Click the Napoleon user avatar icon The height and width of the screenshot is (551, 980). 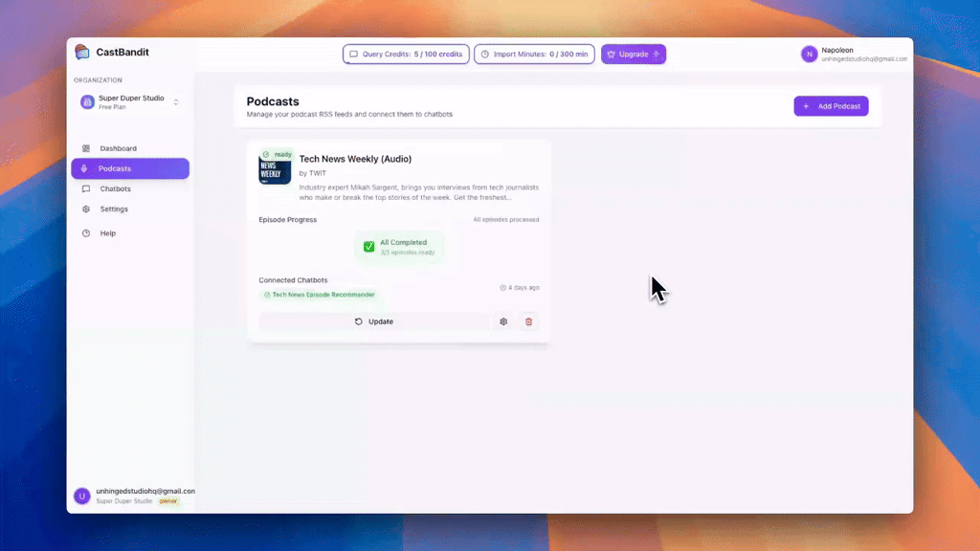coord(809,55)
